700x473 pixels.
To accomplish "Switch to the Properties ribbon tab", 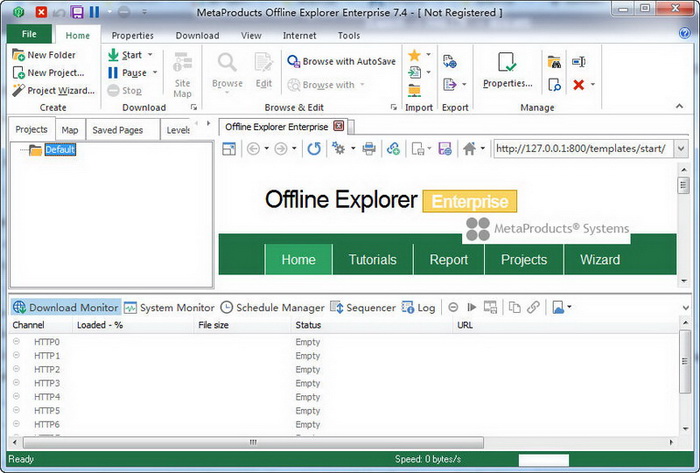I will [x=132, y=35].
